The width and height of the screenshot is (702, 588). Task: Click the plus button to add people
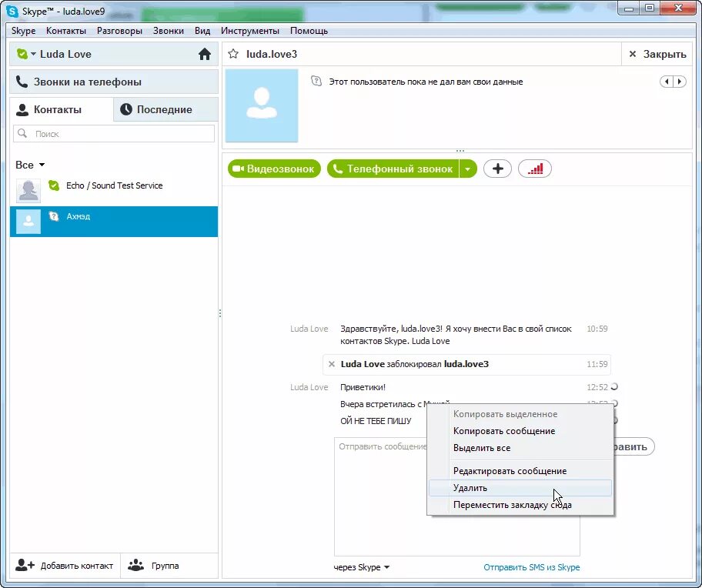(x=497, y=169)
